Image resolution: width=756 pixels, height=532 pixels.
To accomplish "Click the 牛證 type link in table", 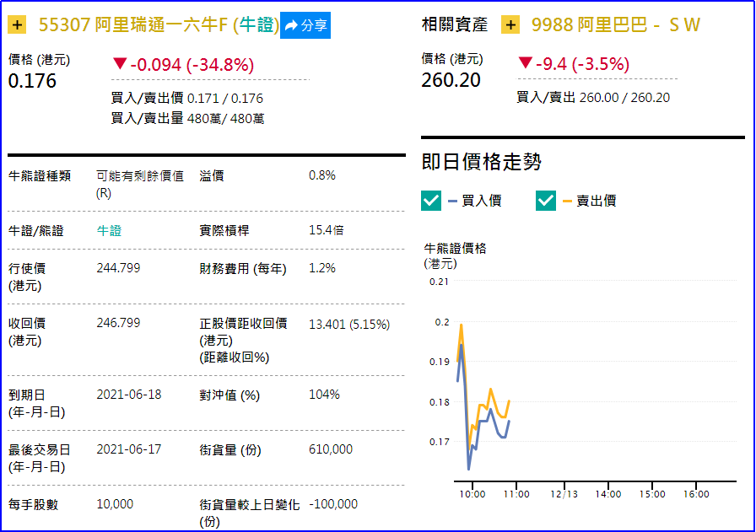I will click(x=109, y=230).
